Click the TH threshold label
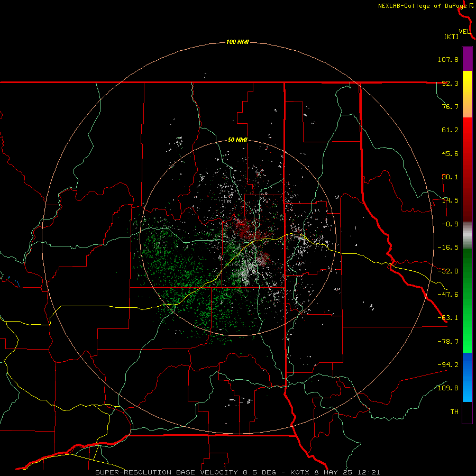This screenshot has width=476, height=476. (x=454, y=412)
